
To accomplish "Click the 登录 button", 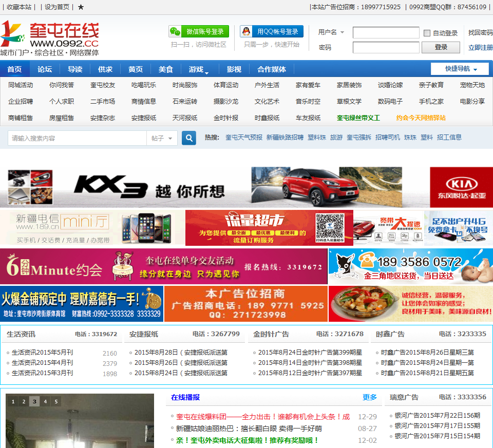I will click(441, 47).
